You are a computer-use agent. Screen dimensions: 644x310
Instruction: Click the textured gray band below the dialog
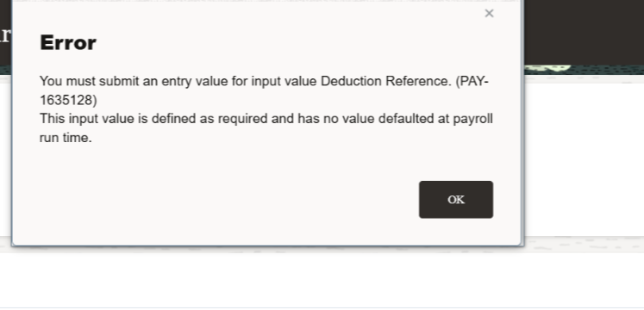point(583,245)
